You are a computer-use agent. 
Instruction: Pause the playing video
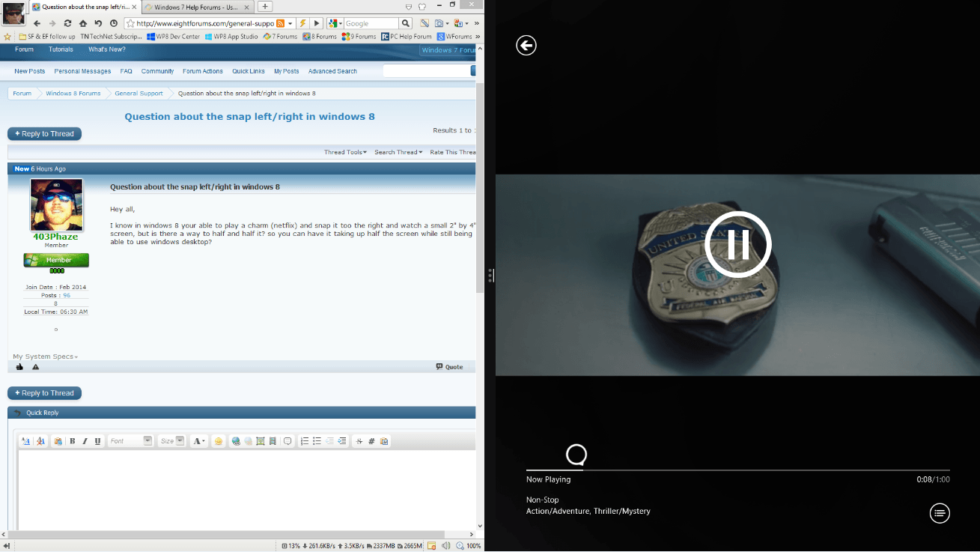coord(738,244)
